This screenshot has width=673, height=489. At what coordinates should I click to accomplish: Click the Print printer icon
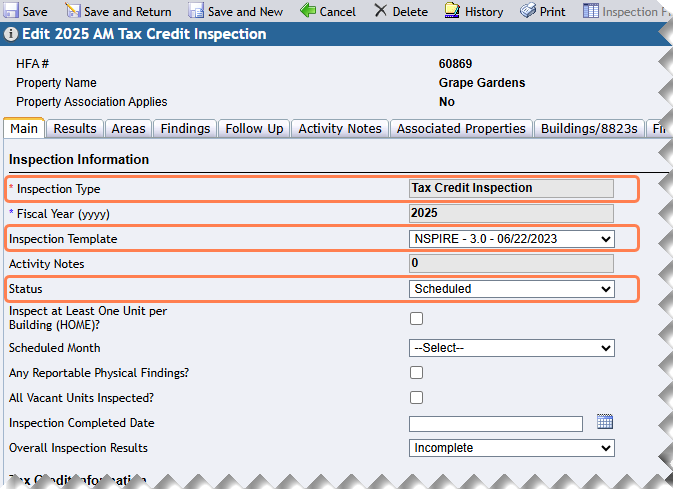pyautogui.click(x=527, y=10)
